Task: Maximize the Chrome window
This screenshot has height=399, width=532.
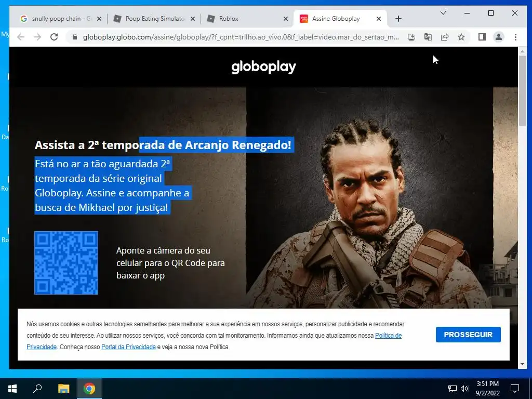Action: point(490,13)
